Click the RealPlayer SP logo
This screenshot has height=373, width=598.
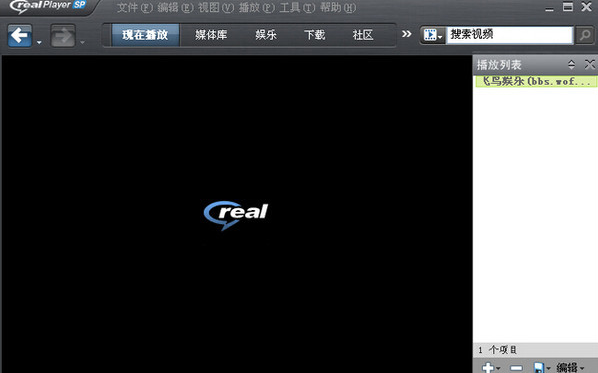point(48,6)
